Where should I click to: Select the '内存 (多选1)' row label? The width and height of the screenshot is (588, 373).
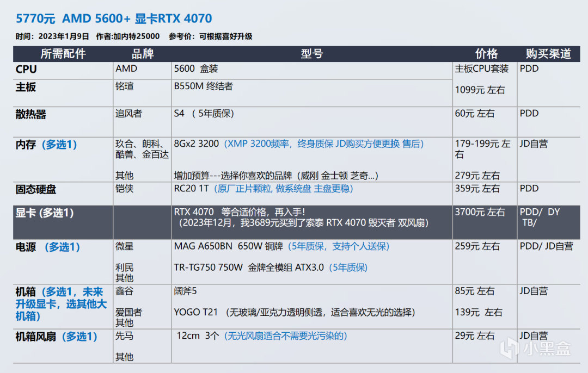click(x=46, y=145)
